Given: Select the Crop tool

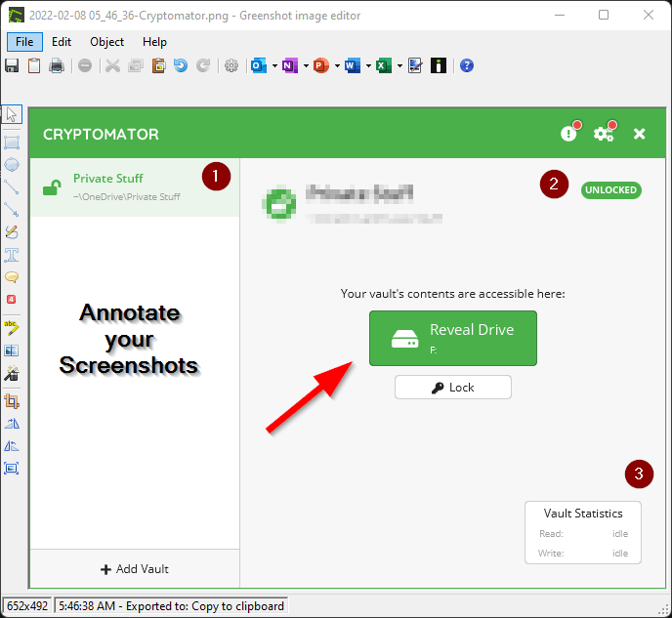Looking at the screenshot, I should tap(12, 400).
